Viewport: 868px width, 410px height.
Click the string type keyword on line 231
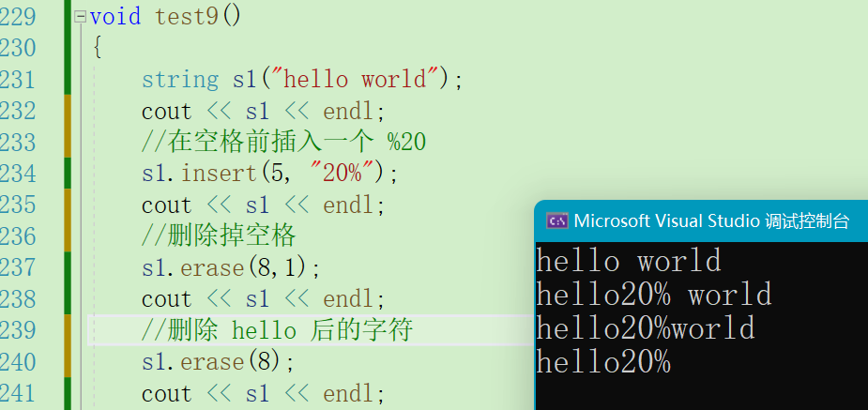click(x=180, y=79)
